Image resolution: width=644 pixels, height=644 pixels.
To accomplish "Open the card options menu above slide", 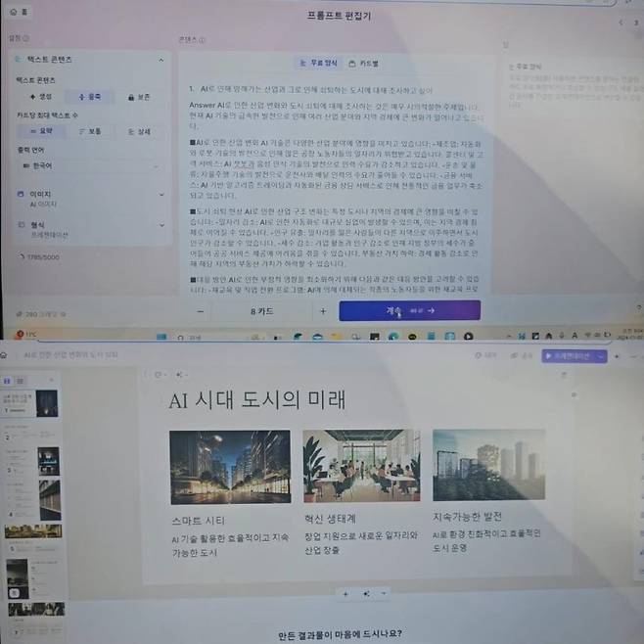I will 160,375.
